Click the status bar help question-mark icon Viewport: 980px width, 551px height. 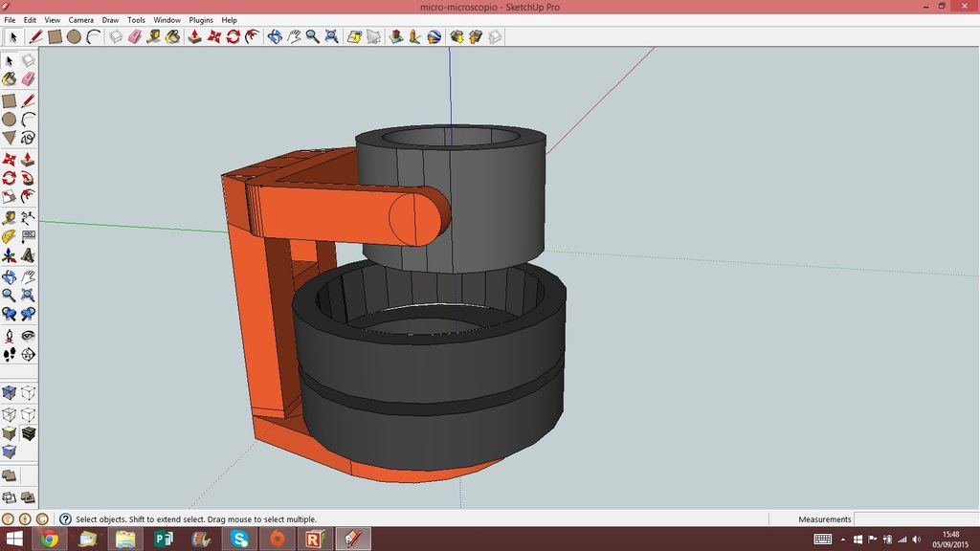tap(65, 519)
